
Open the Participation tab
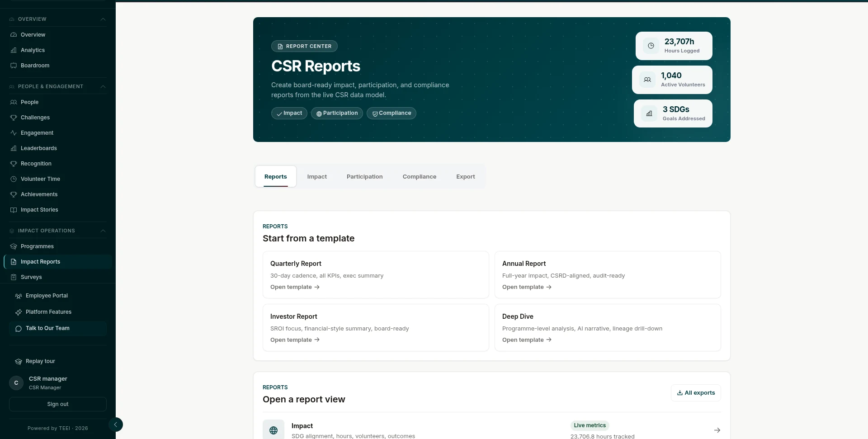365,176
